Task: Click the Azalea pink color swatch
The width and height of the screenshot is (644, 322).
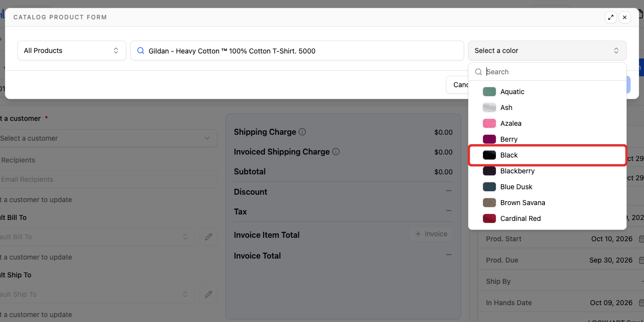Action: coord(489,123)
